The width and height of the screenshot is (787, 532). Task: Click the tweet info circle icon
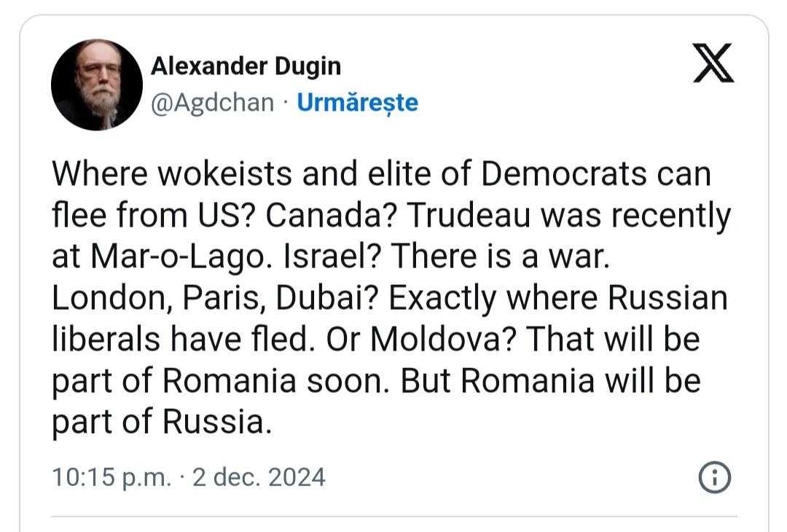click(x=715, y=477)
